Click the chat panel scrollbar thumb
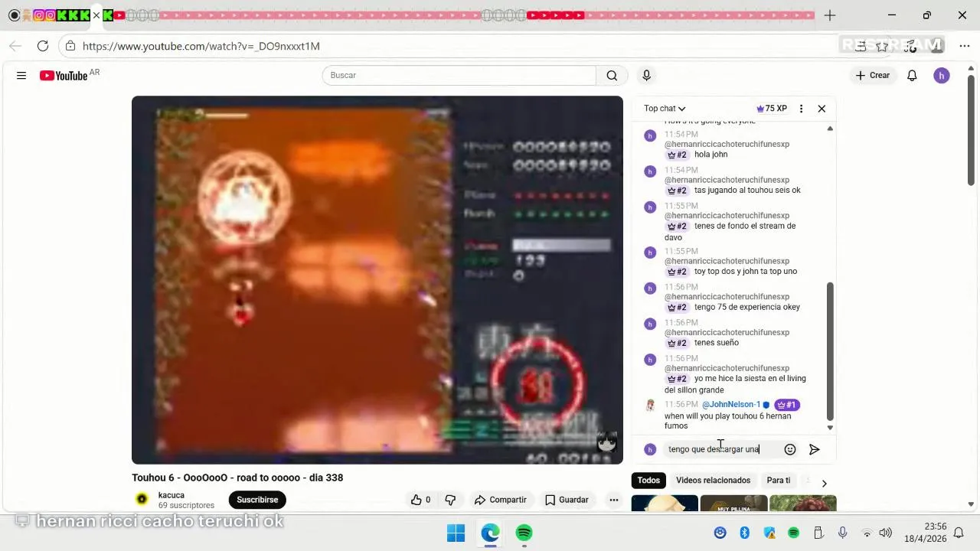 click(830, 351)
